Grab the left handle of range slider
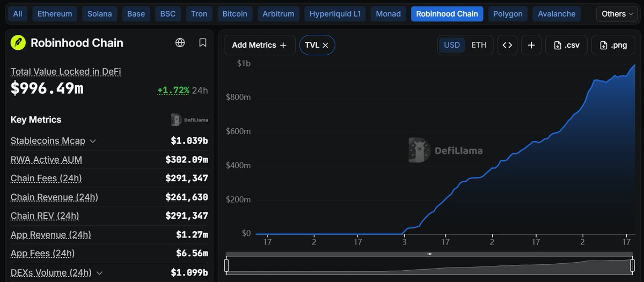 pyautogui.click(x=226, y=266)
